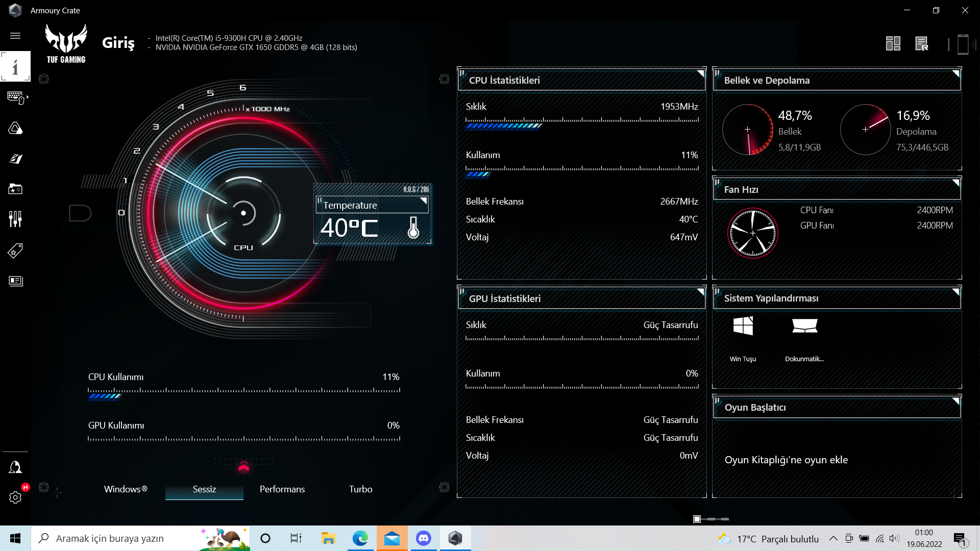Click Oyun Kitaplığı'ne oyun ekle link
This screenshot has width=980, height=551.
click(786, 460)
